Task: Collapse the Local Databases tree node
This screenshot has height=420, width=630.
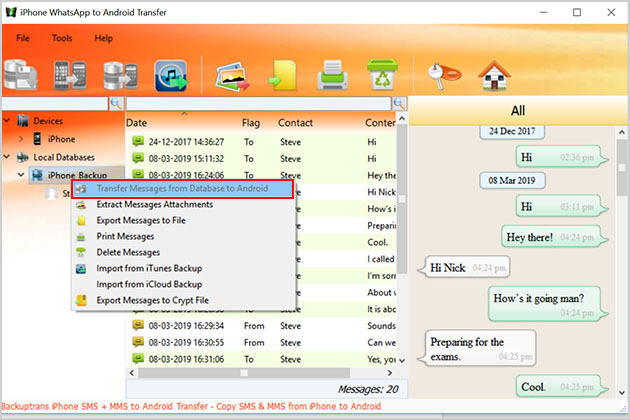Action: (7, 156)
